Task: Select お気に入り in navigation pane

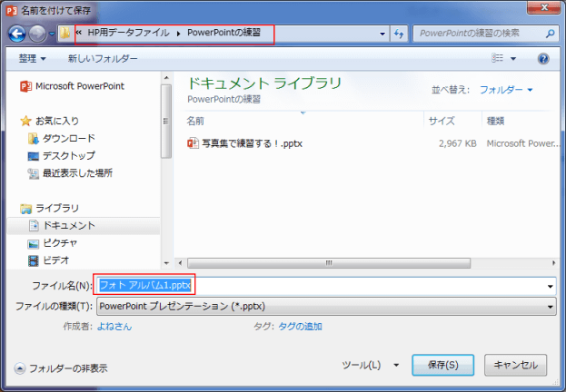Action: (x=50, y=121)
